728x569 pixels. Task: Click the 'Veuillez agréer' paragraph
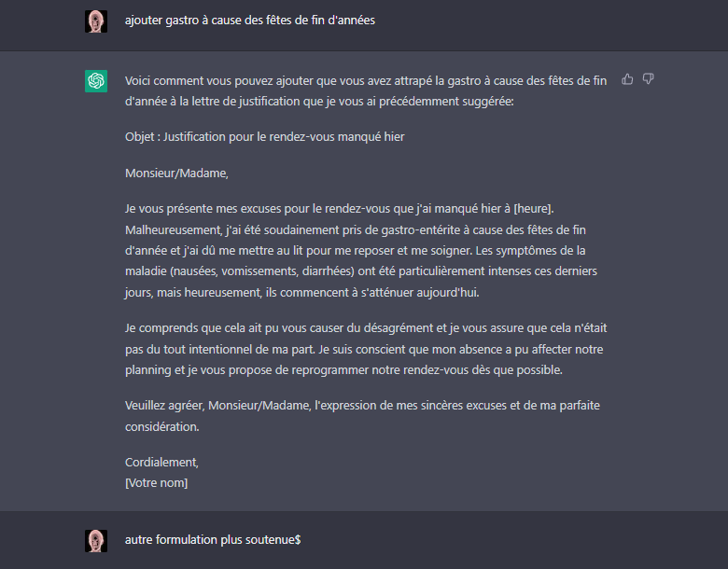coord(362,416)
